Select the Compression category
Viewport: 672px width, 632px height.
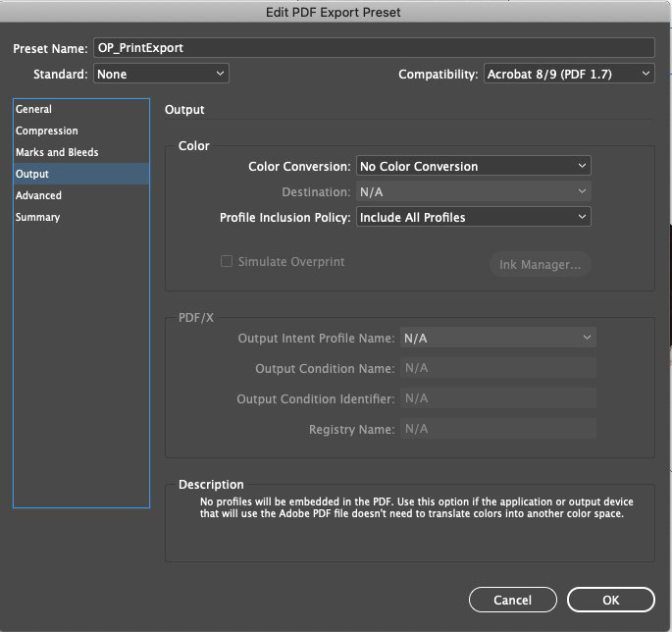tap(81, 131)
